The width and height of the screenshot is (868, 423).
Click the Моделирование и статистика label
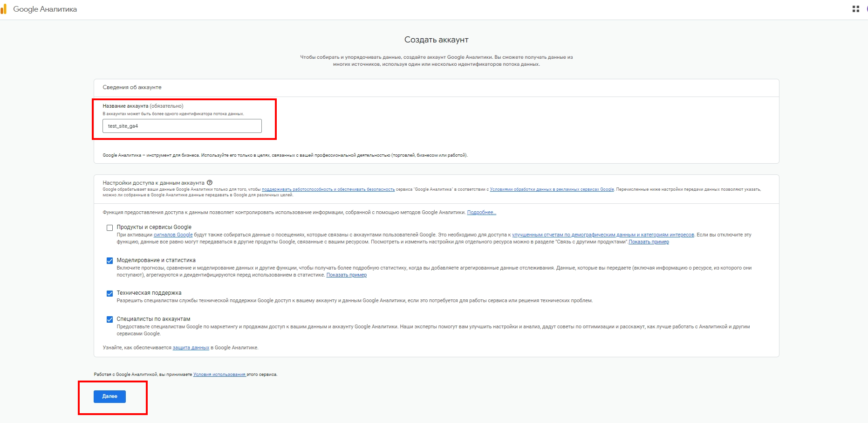click(156, 260)
